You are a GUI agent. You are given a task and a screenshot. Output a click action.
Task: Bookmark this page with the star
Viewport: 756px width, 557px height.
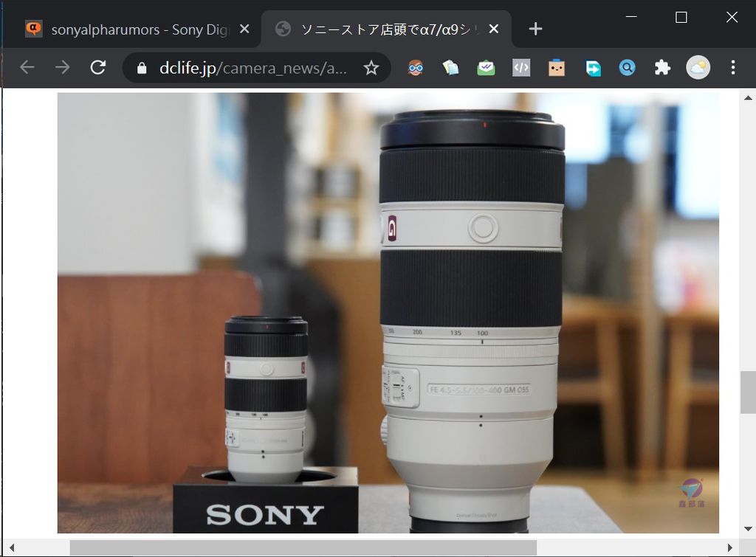pos(371,68)
